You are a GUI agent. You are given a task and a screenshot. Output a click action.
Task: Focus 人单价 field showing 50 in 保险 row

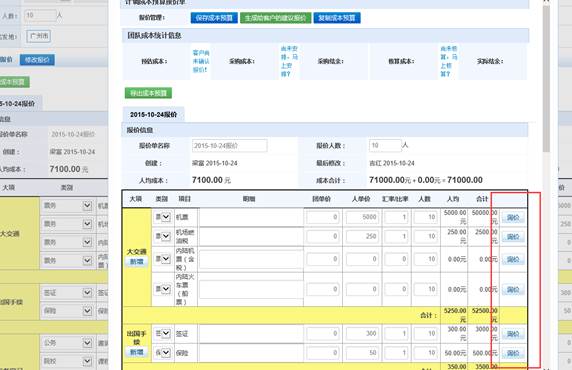pos(362,353)
